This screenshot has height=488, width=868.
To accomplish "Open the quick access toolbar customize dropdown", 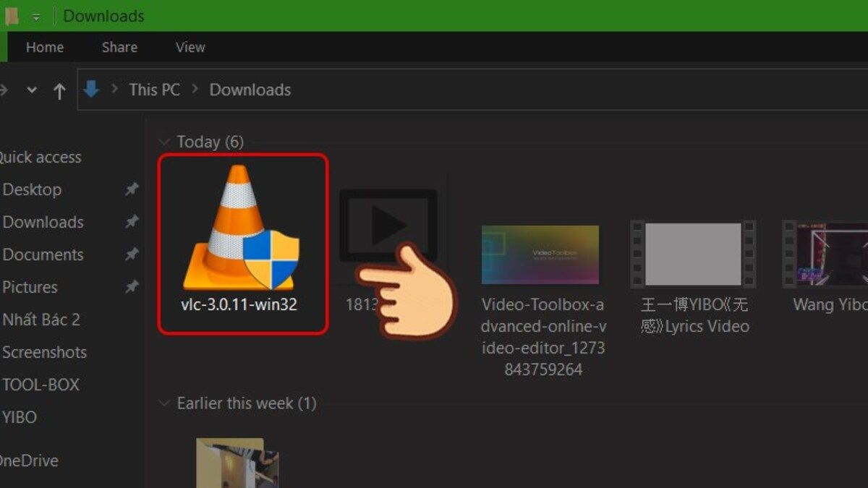I will [36, 17].
